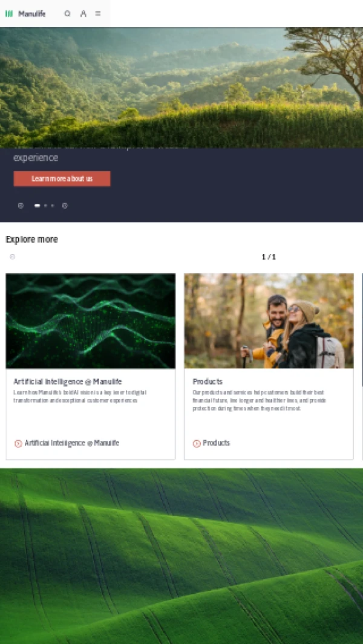Click the forest hills hero banner image
The image size is (363, 644).
tap(181, 88)
